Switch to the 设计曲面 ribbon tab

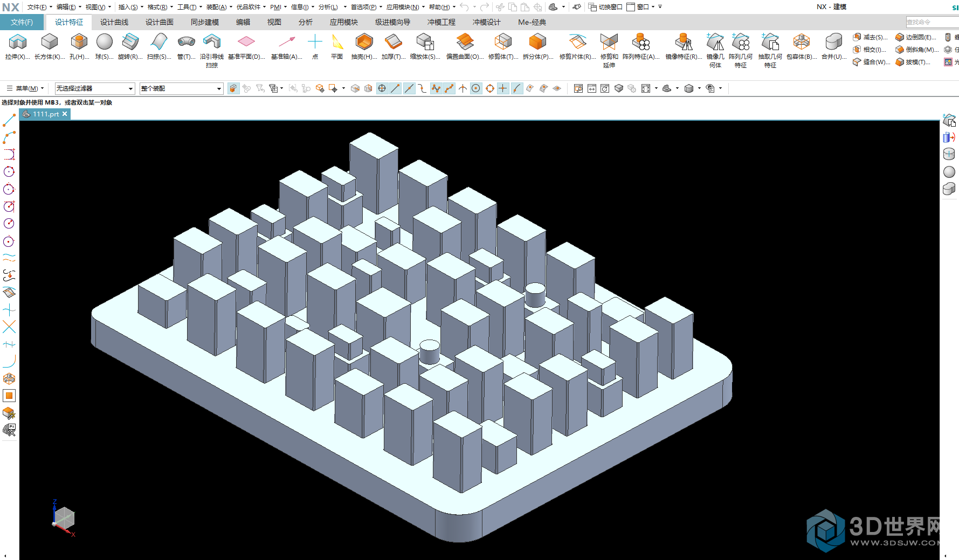[160, 22]
